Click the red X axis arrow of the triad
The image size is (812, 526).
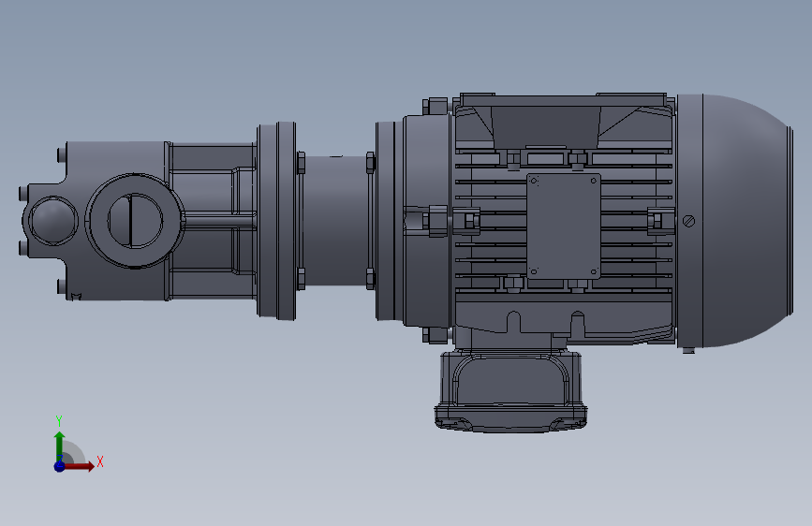pyautogui.click(x=79, y=466)
